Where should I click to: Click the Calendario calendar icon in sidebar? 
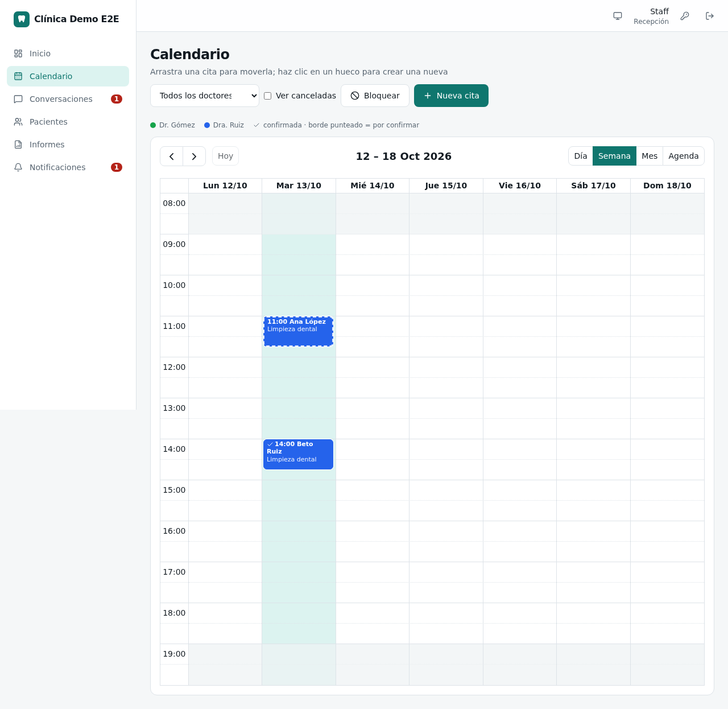[x=18, y=76]
